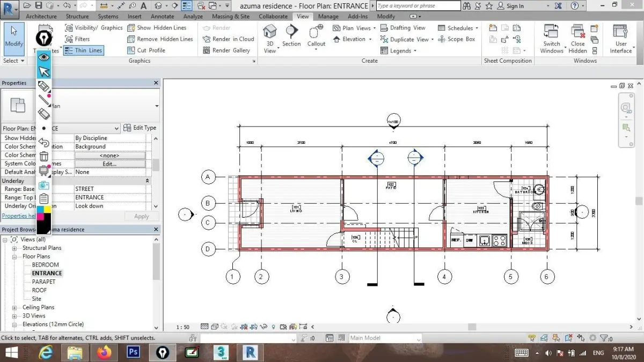Open the Schedules dropdown
The width and height of the screenshot is (644, 362).
click(x=458, y=28)
